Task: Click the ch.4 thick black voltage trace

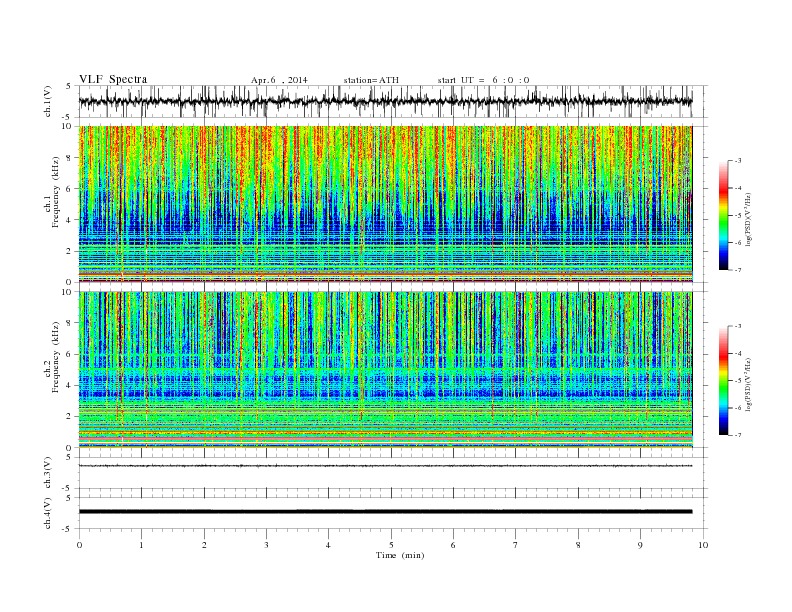Action: (386, 512)
